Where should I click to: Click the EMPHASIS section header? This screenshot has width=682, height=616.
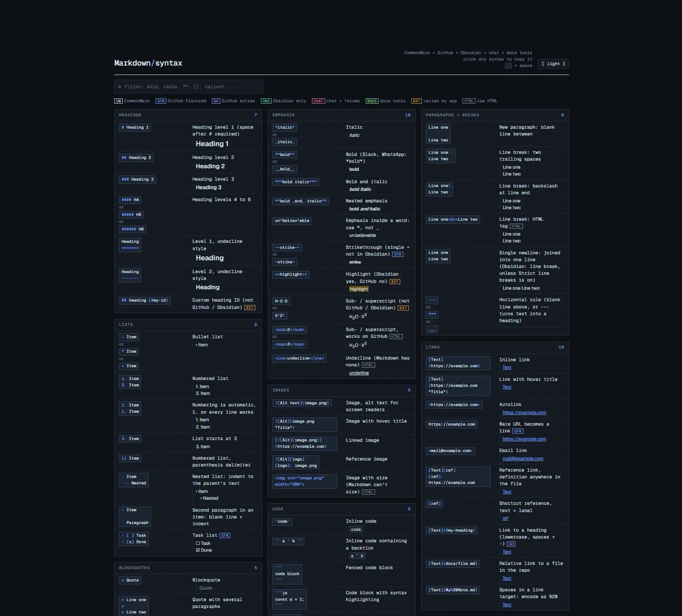(341, 115)
